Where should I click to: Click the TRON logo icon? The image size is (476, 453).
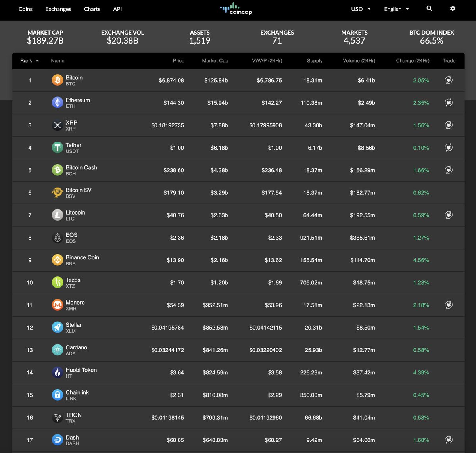[x=58, y=417]
